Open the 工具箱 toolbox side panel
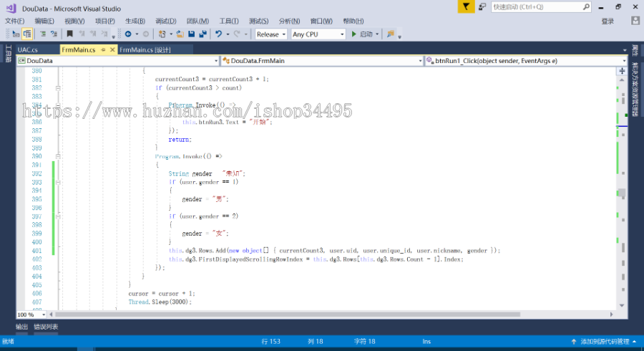This screenshot has width=644, height=351. coord(8,54)
